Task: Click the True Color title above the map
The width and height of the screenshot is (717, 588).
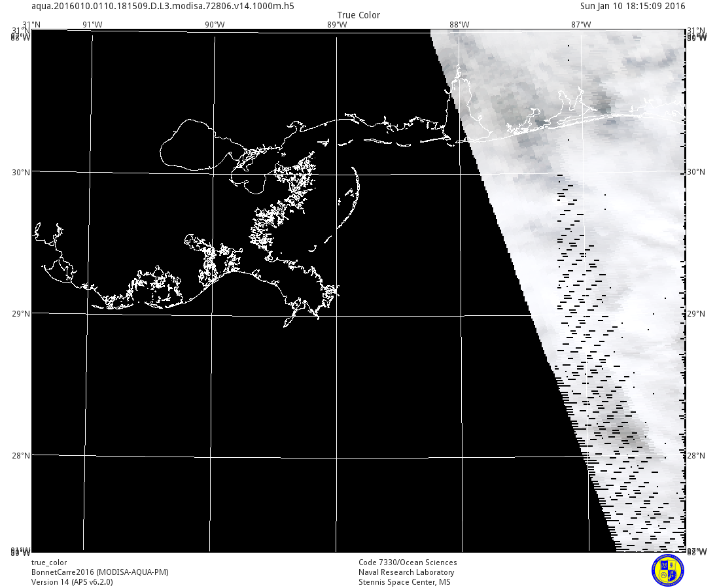Action: point(358,15)
